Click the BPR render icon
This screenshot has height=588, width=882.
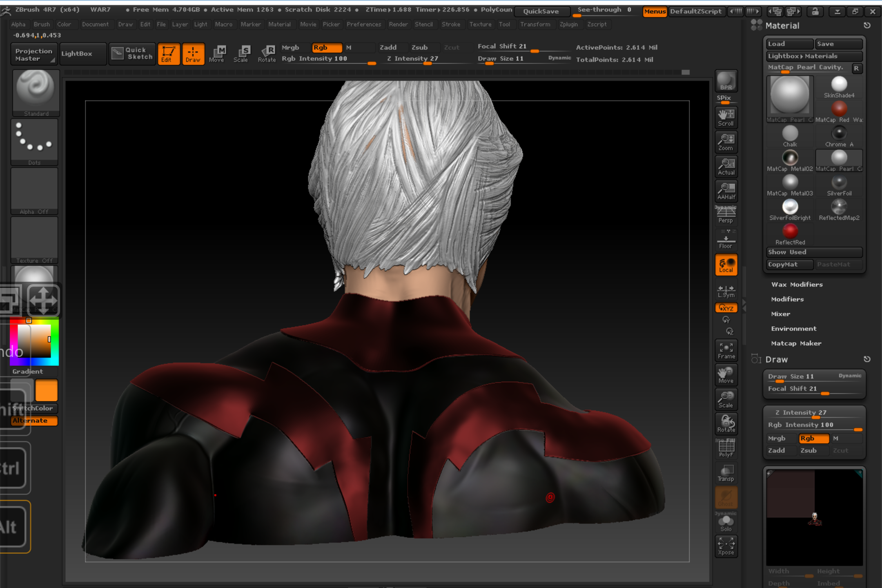[726, 81]
